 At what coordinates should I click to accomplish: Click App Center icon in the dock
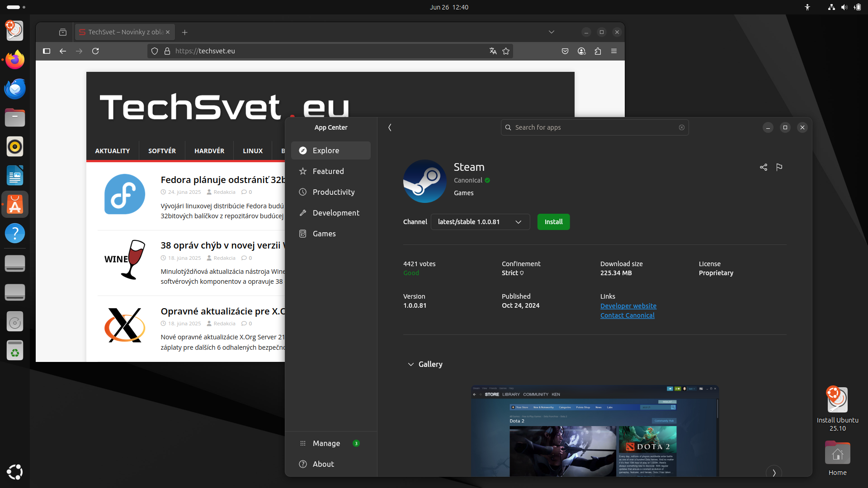click(15, 204)
